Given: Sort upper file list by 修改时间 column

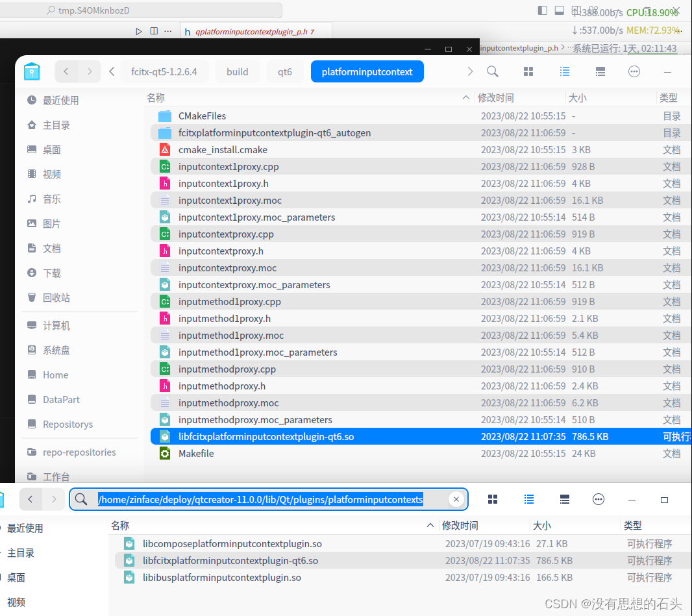Looking at the screenshot, I should [519, 98].
